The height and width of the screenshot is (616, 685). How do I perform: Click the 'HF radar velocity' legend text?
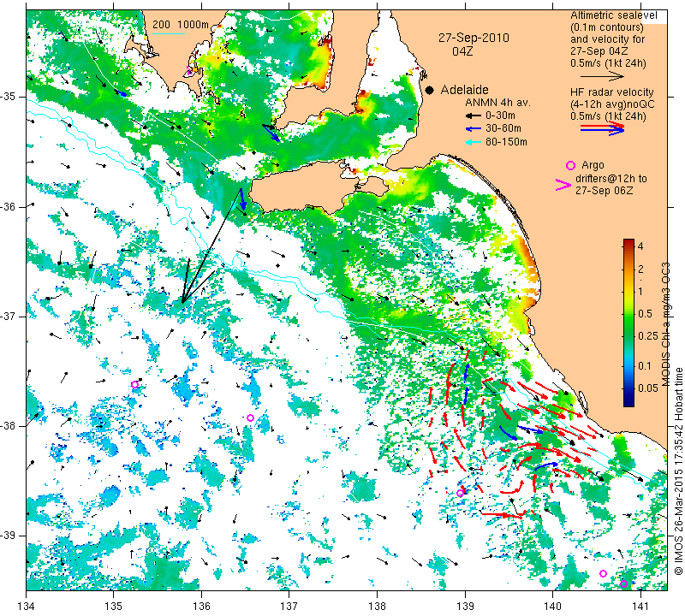point(612,92)
